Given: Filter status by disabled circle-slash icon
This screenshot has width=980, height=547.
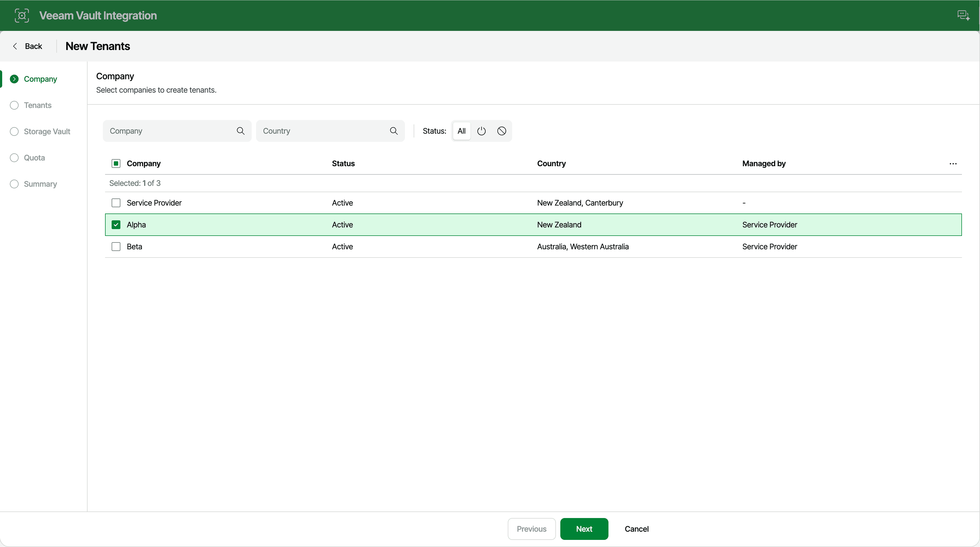Looking at the screenshot, I should click(x=501, y=131).
